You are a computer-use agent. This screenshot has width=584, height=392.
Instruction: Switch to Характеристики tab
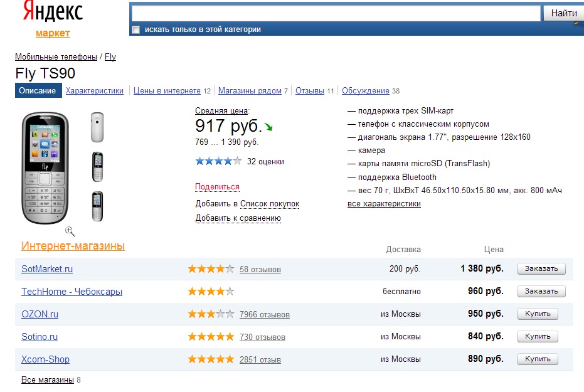95,90
